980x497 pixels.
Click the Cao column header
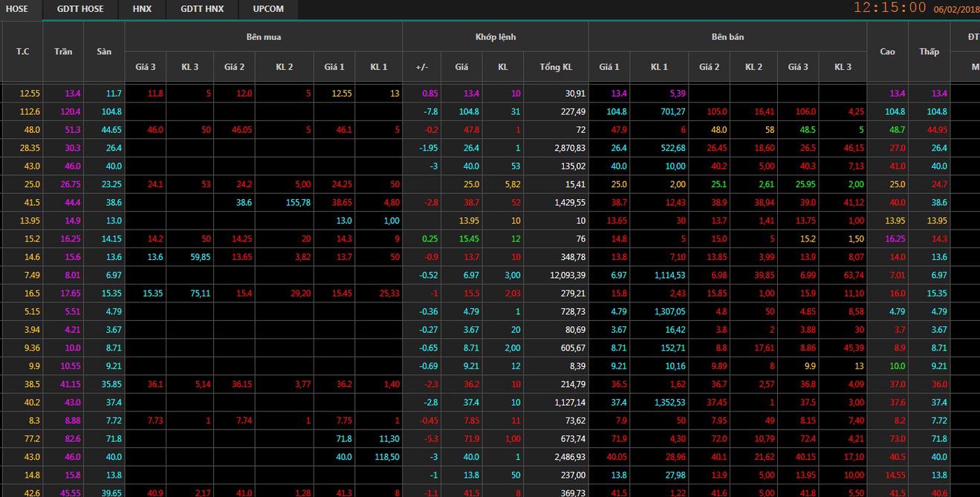(x=887, y=51)
